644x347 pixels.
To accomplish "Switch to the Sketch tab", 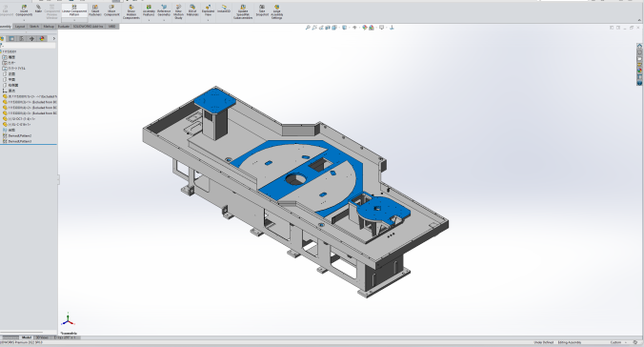I will coord(34,27).
